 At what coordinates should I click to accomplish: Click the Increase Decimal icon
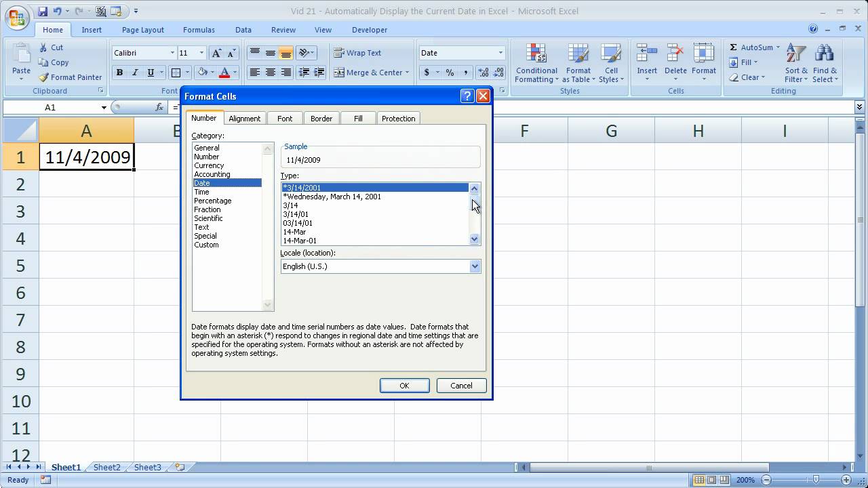click(483, 73)
